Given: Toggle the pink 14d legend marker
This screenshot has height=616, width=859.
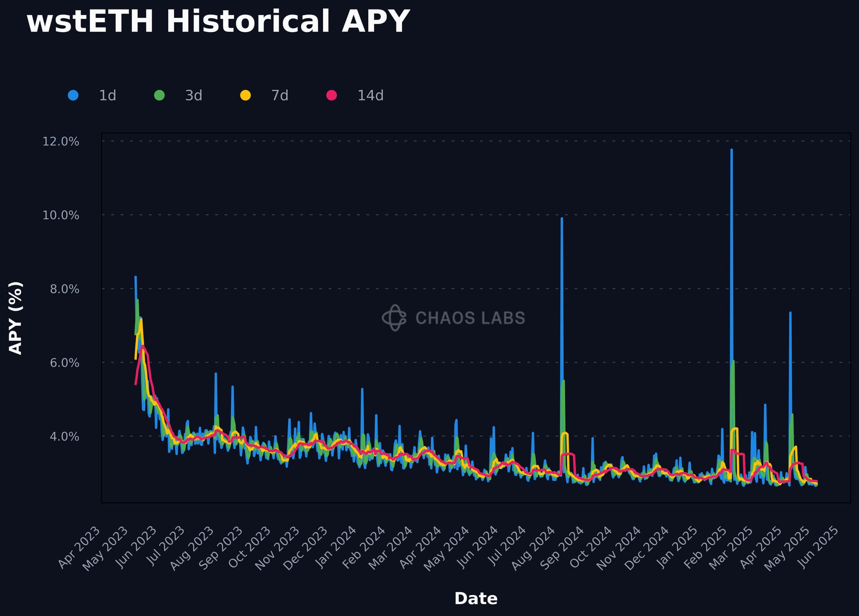Looking at the screenshot, I should (332, 95).
